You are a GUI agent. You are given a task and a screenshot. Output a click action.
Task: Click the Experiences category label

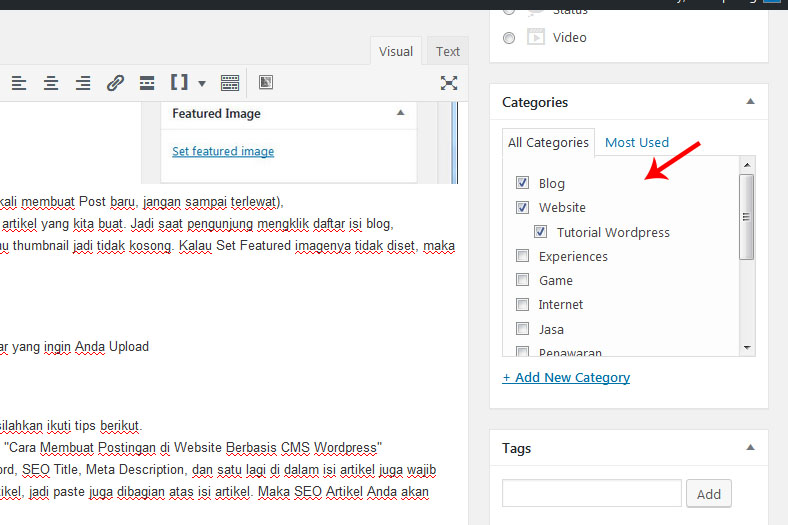tap(573, 257)
